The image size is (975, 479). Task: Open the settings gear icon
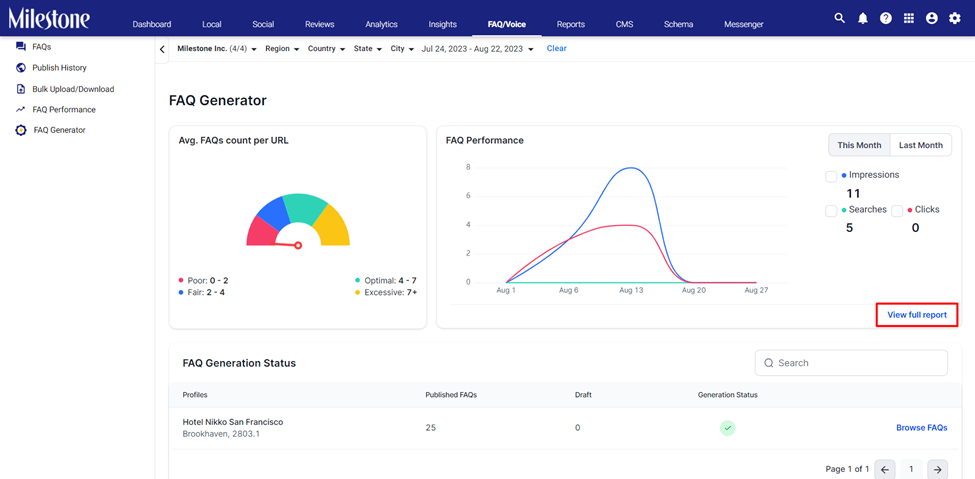click(954, 18)
